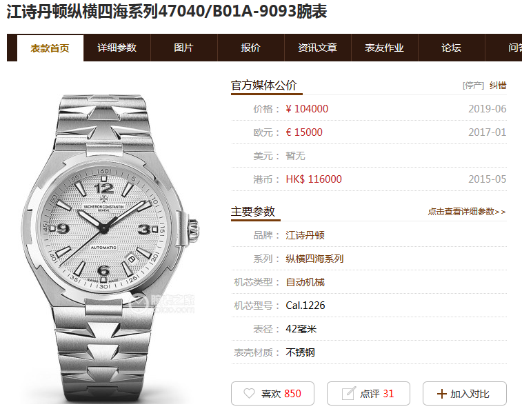Click the brand link 江诗丹顿
This screenshot has width=522, height=420.
click(x=305, y=235)
